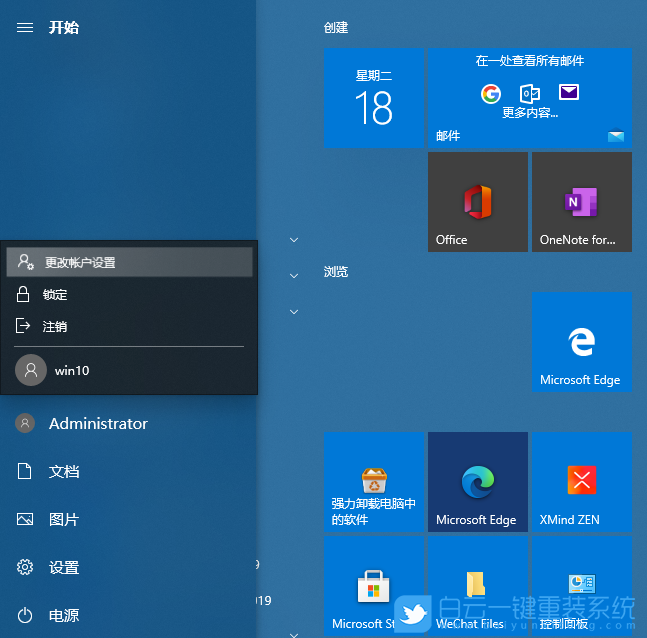This screenshot has height=638, width=647.
Task: Expand the middle of three stacked chevrons
Action: [294, 275]
